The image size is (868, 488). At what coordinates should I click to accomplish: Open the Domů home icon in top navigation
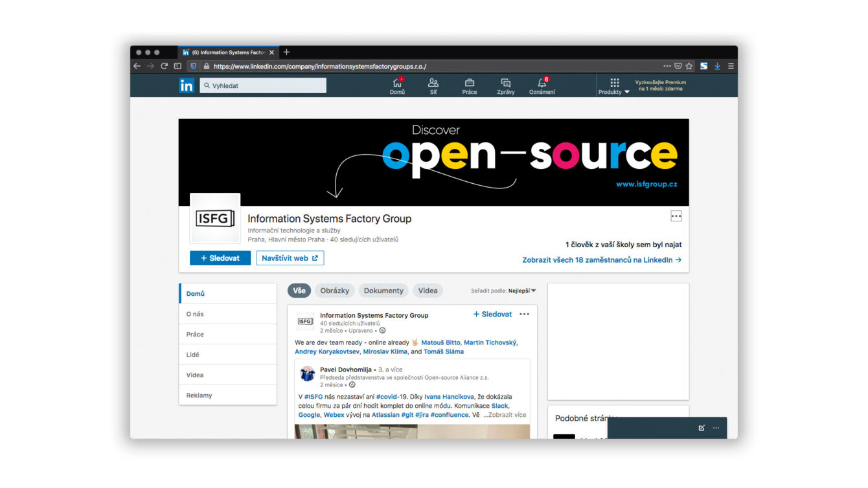tap(398, 86)
